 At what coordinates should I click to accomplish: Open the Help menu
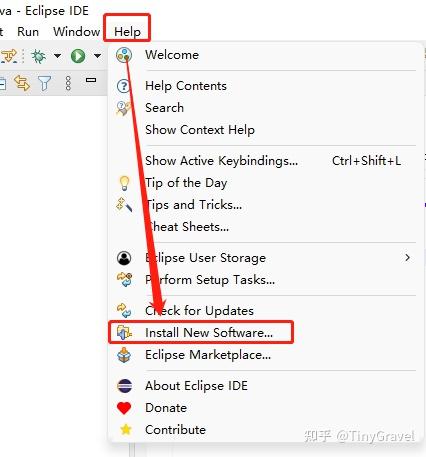127,32
